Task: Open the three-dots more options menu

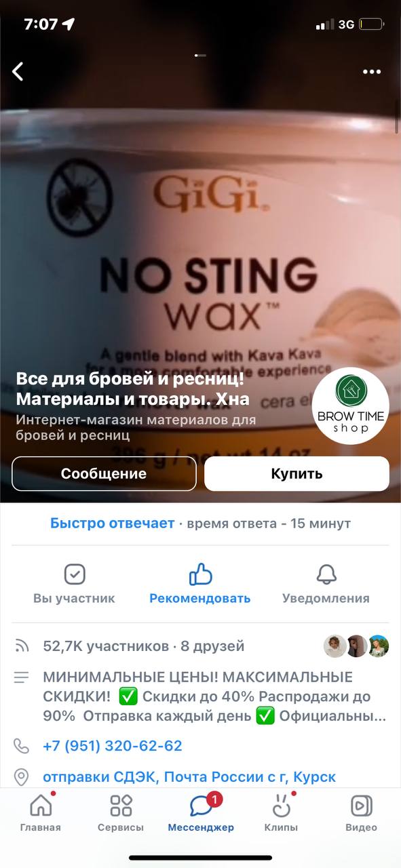Action: (x=372, y=72)
